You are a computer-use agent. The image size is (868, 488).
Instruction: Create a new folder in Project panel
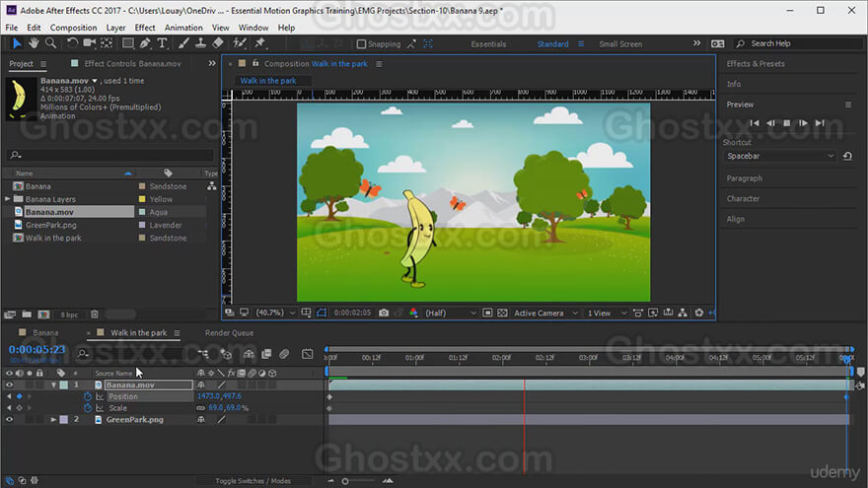(x=27, y=314)
